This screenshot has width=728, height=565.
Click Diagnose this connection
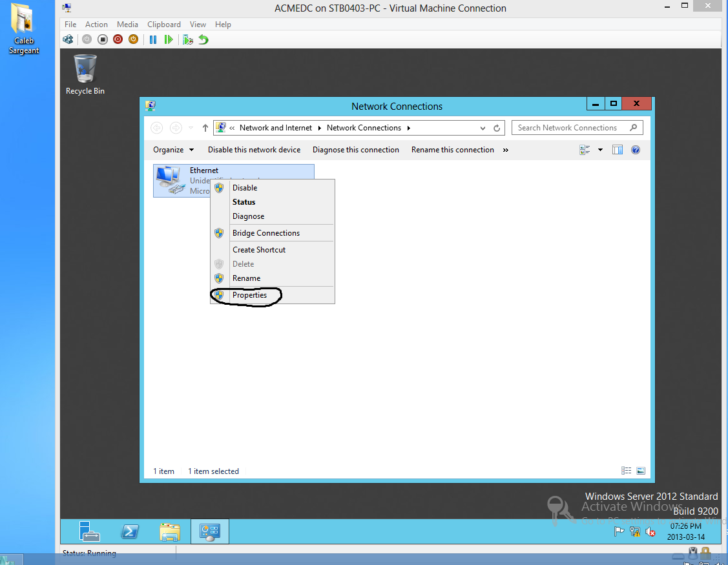tap(356, 150)
